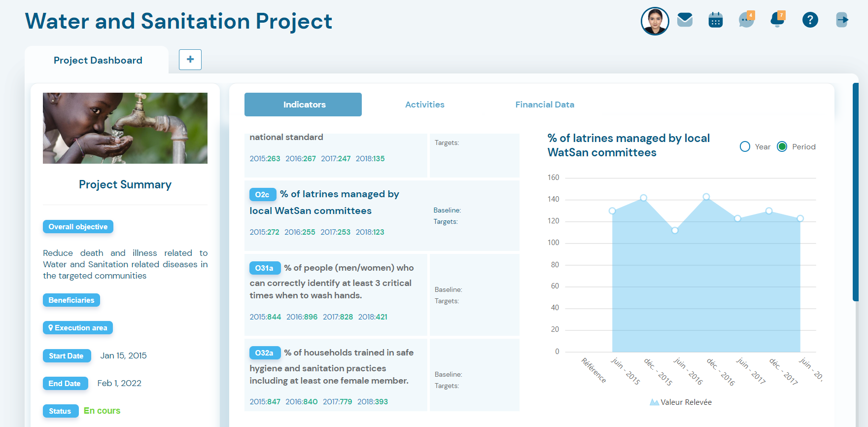Add a new dashboard tab with plus
This screenshot has height=427, width=868.
[190, 60]
